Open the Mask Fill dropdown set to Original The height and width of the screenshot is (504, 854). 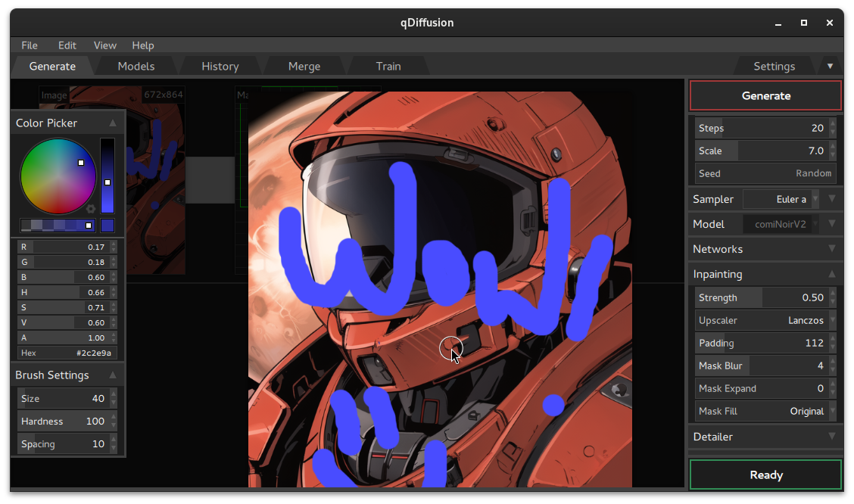tap(765, 412)
